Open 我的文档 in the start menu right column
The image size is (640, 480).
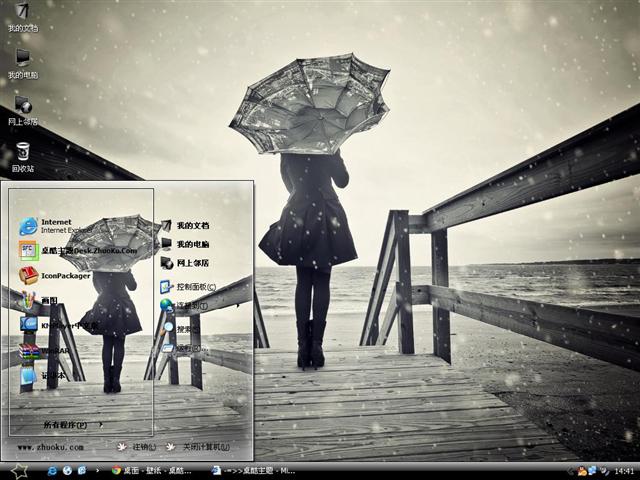[x=185, y=225]
